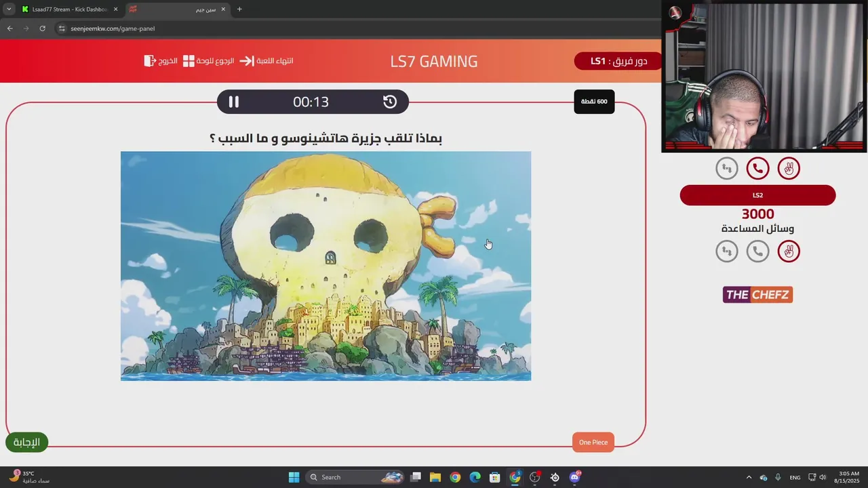Click the question text about هاتشينوسو island
868x488 pixels.
point(325,138)
